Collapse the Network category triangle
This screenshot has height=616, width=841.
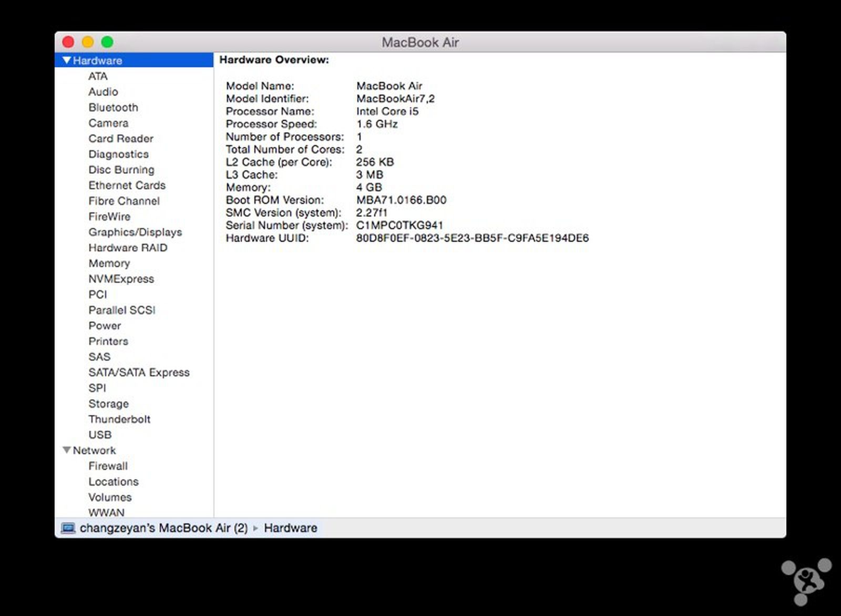tap(66, 450)
